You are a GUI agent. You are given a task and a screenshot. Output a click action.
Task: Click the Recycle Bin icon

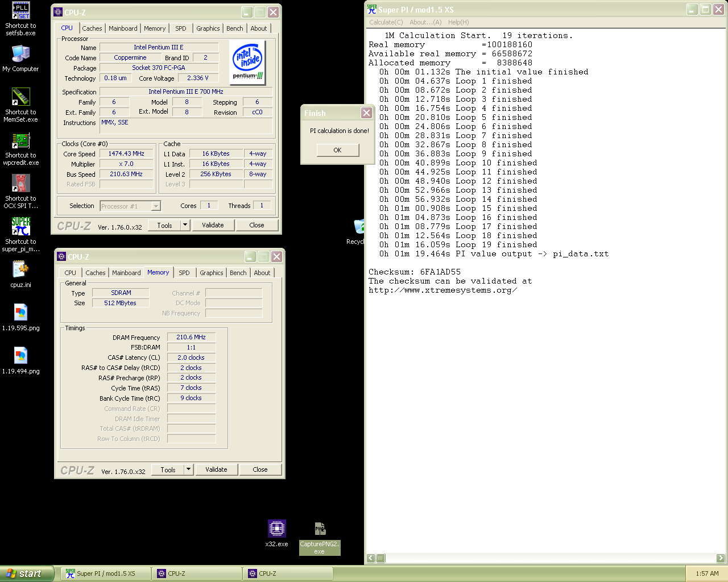[x=359, y=227]
